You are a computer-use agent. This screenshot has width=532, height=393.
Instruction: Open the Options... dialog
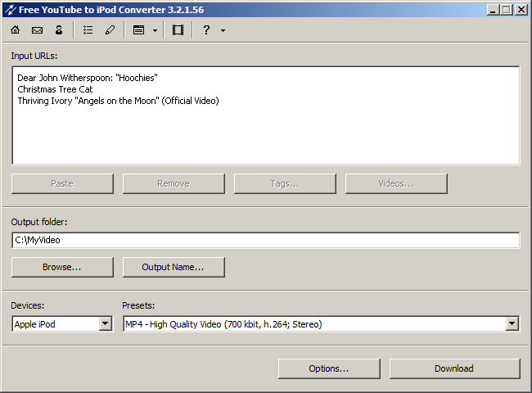[x=329, y=368]
